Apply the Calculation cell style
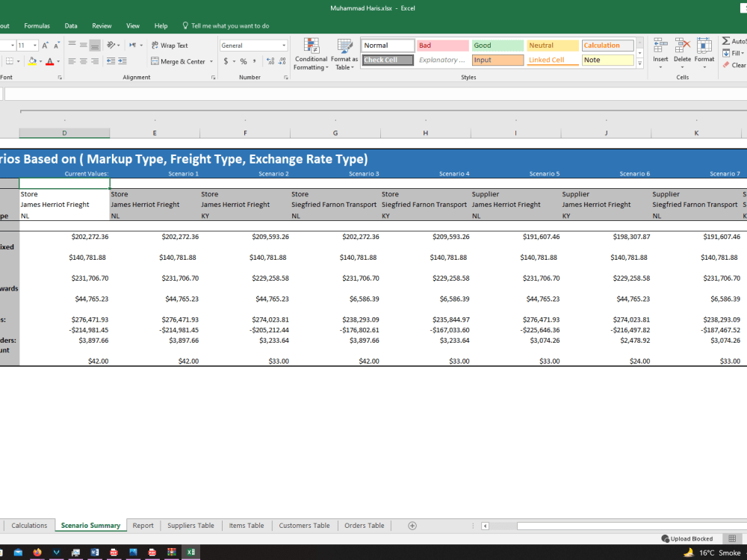This screenshot has height=560, width=747. (x=608, y=46)
